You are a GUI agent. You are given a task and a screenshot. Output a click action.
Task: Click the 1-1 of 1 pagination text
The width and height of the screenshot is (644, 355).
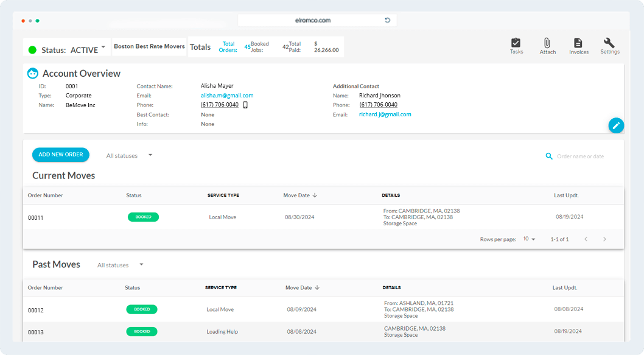pyautogui.click(x=560, y=239)
